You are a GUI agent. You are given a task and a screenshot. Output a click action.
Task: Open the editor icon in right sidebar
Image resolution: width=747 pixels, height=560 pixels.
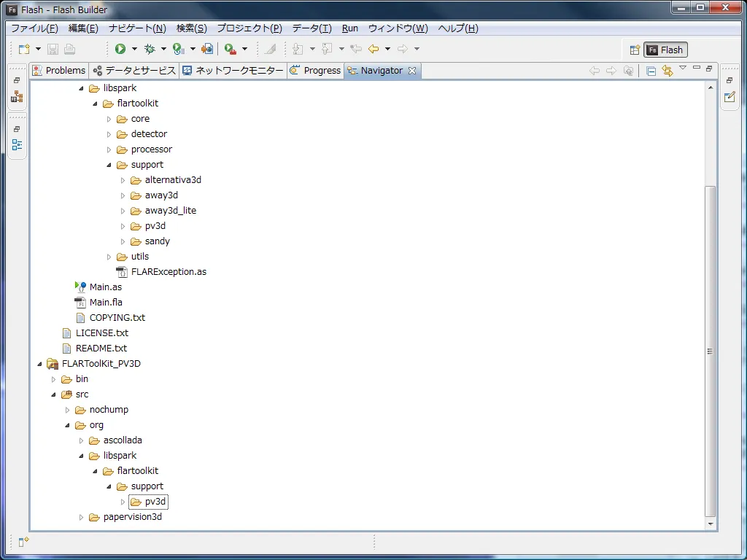pos(729,97)
